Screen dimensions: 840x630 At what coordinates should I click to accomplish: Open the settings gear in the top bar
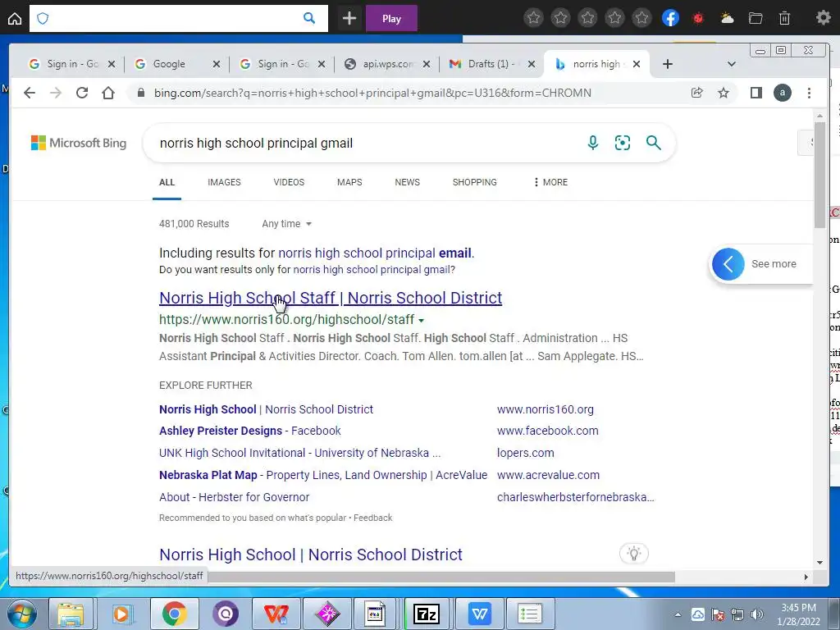point(823,18)
